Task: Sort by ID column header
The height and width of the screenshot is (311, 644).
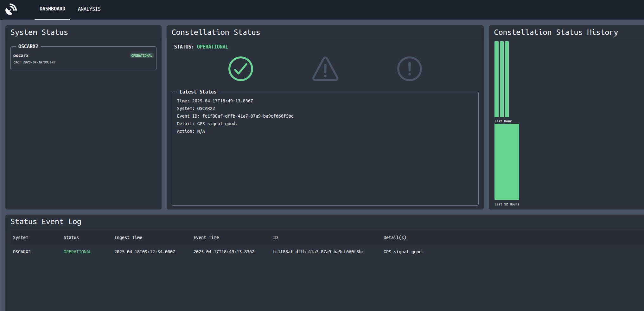Action: (x=275, y=237)
